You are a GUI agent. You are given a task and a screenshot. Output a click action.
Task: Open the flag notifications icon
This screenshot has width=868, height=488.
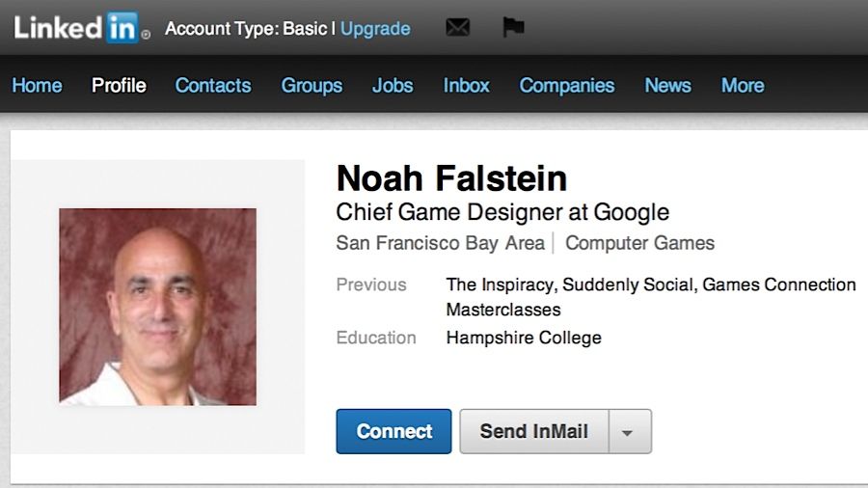(513, 27)
